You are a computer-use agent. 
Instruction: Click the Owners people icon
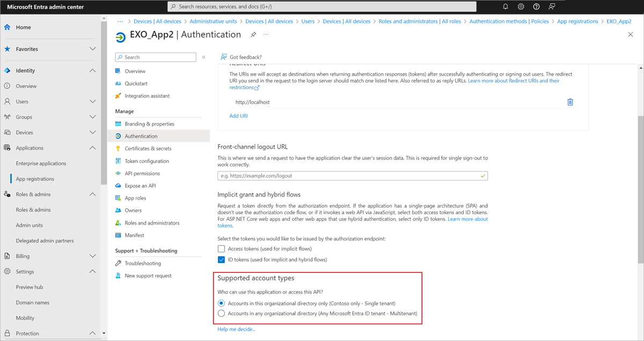(118, 210)
